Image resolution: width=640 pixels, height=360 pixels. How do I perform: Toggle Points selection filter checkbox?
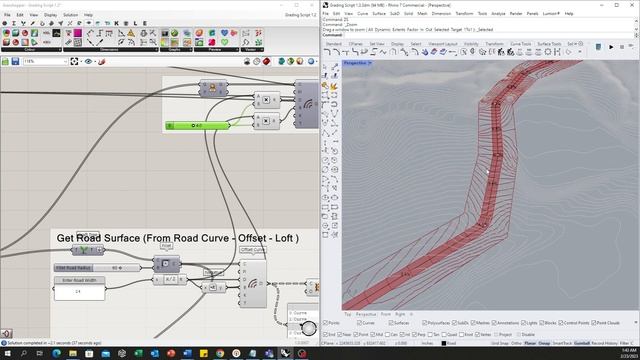tap(325, 323)
